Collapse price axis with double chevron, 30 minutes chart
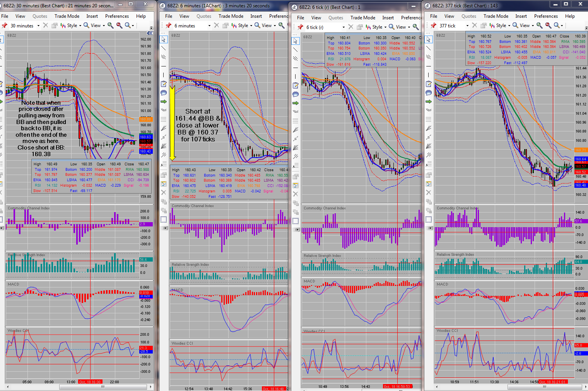 pos(150,33)
